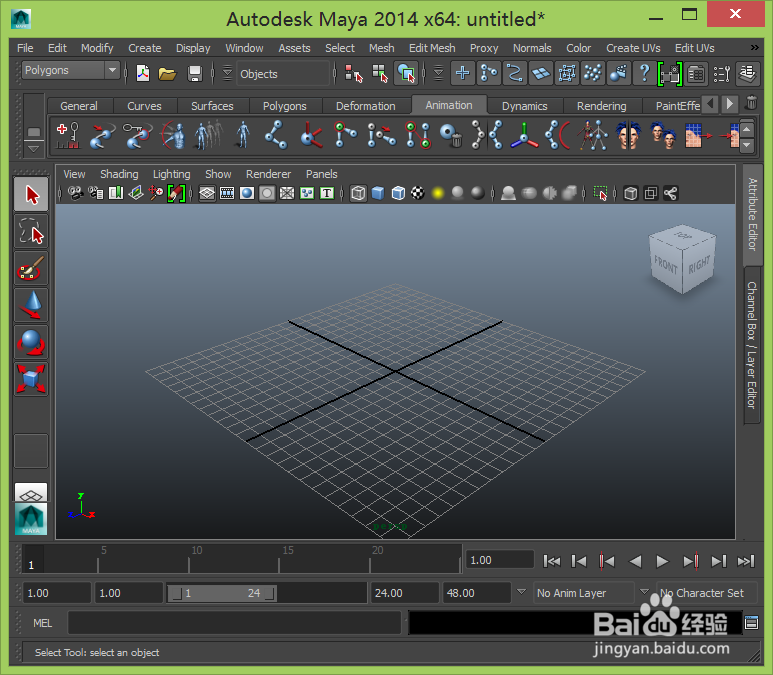The width and height of the screenshot is (773, 675).
Task: Click the Joint Tool shelf icon
Action: (276, 135)
